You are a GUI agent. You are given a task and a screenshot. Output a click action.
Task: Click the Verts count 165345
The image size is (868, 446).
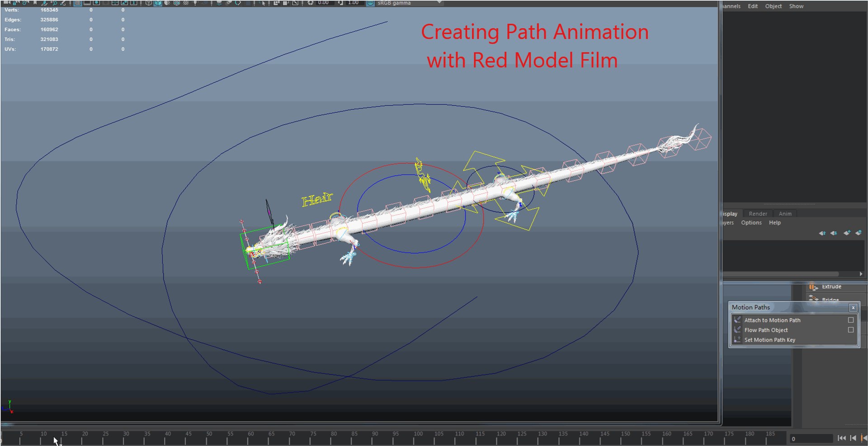(49, 10)
